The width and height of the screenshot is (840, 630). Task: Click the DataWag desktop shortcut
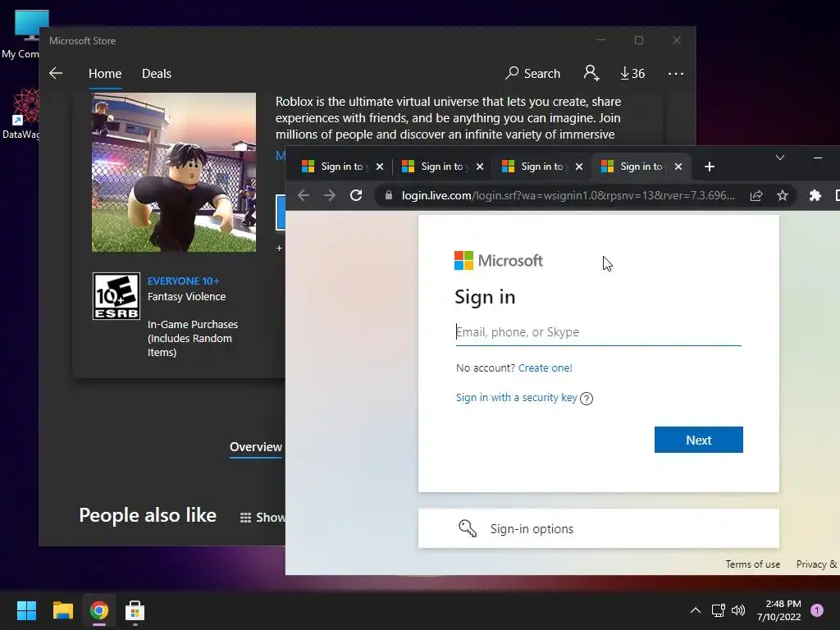[x=21, y=114]
